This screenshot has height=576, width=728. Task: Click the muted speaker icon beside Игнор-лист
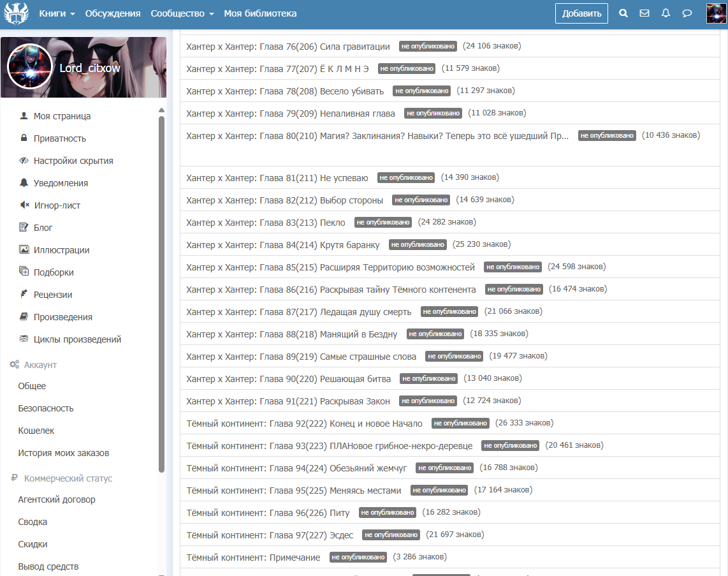pyautogui.click(x=25, y=205)
